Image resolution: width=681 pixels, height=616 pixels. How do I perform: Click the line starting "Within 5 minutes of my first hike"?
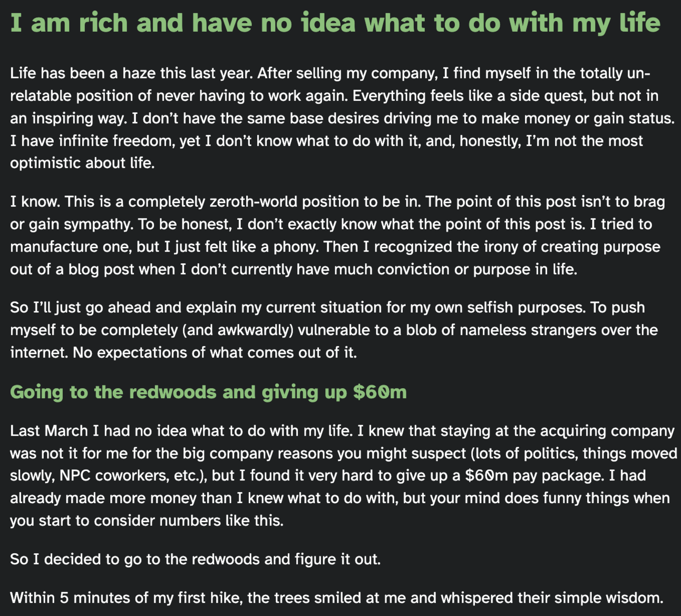pyautogui.click(x=336, y=598)
